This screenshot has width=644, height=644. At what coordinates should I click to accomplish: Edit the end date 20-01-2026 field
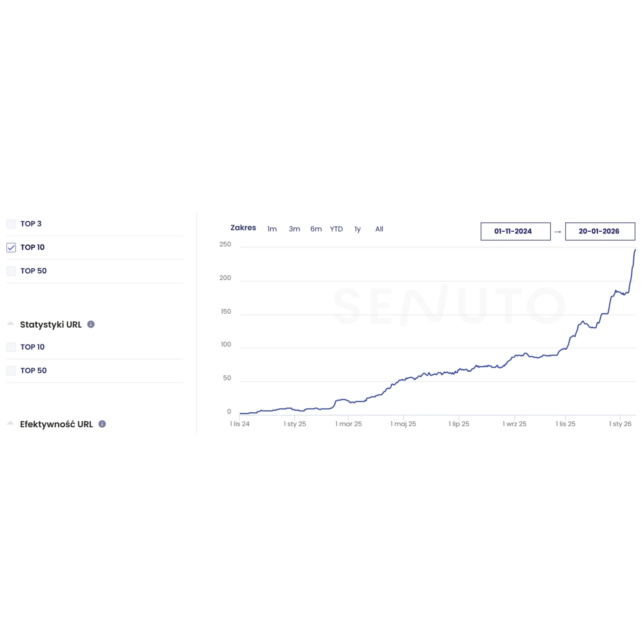coord(600,231)
